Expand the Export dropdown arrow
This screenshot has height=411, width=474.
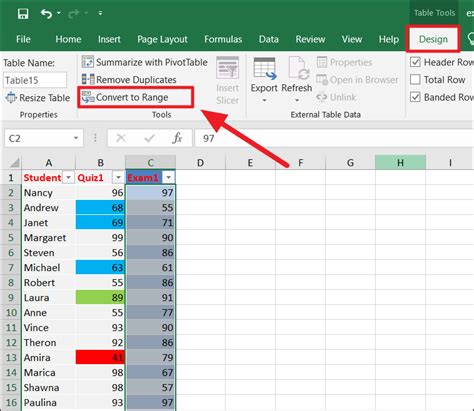pyautogui.click(x=264, y=100)
